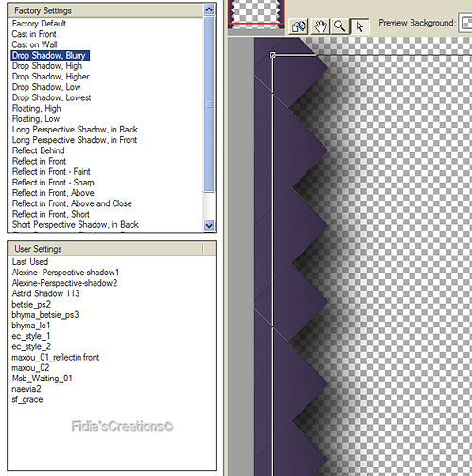Select the Factory Default preset
472x476 pixels.
pyautogui.click(x=39, y=24)
